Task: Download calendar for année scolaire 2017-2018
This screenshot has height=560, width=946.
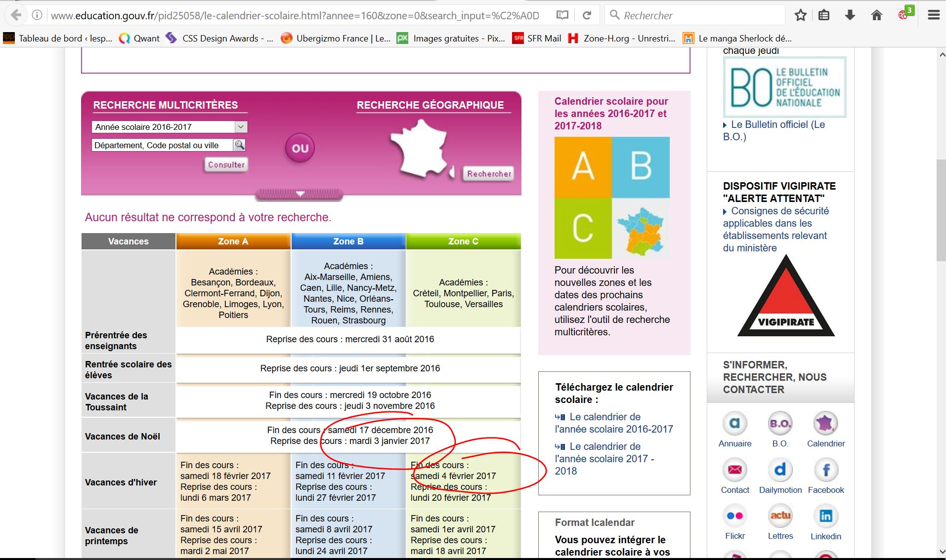Action: pyautogui.click(x=604, y=458)
